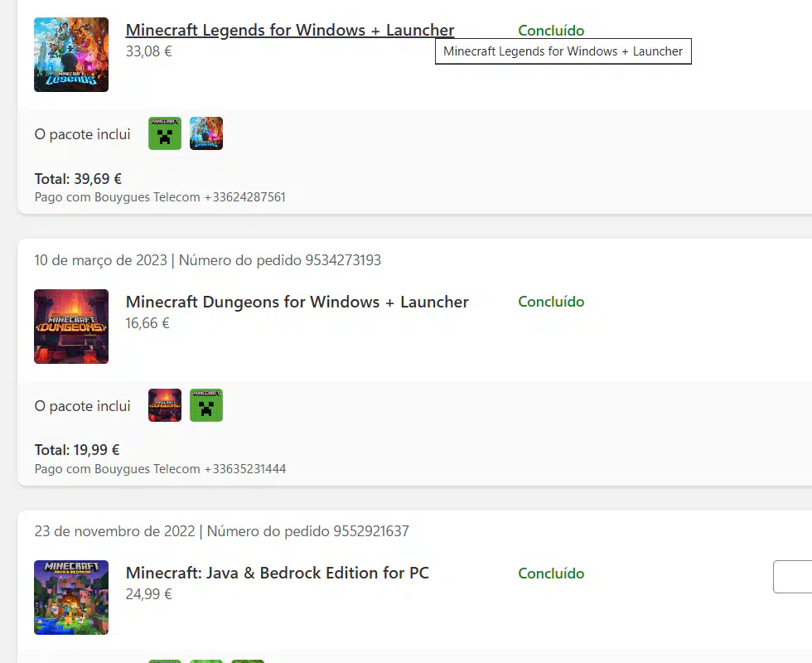
Task: Open the Minecraft: Java & Bedrock Edition for PC title
Action: tap(278, 573)
